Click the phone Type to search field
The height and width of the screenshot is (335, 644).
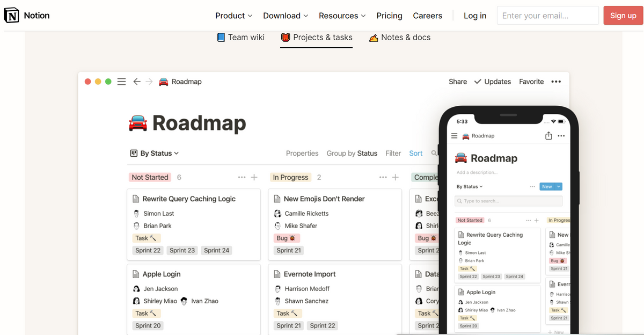pyautogui.click(x=508, y=201)
